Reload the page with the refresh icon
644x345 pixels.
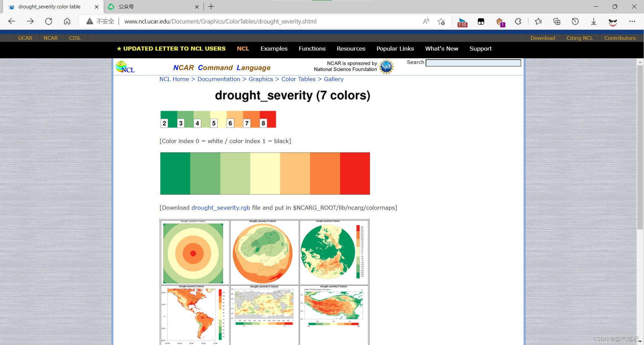click(49, 21)
